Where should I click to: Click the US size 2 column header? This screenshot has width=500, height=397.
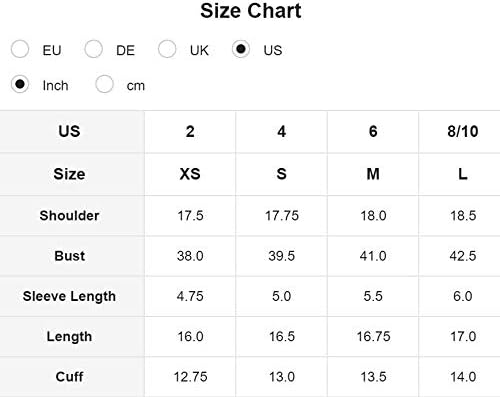click(x=190, y=131)
